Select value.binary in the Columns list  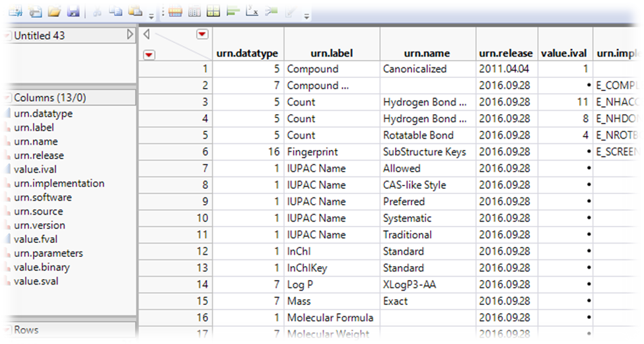click(x=42, y=267)
